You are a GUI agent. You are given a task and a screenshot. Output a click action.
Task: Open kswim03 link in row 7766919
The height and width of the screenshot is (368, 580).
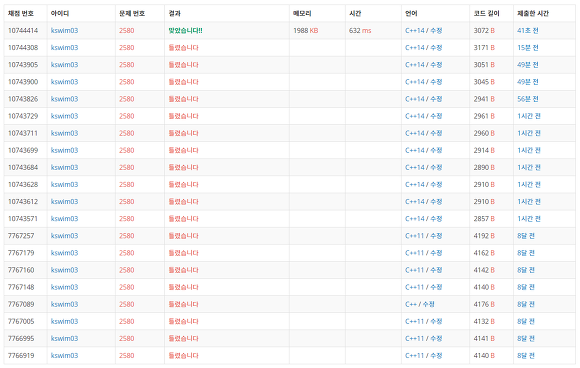click(x=64, y=355)
